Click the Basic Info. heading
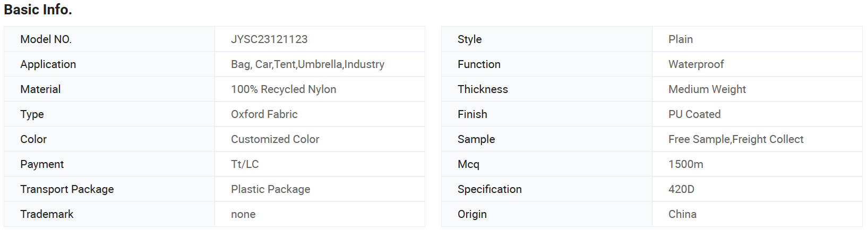868x236 pixels. click(38, 10)
